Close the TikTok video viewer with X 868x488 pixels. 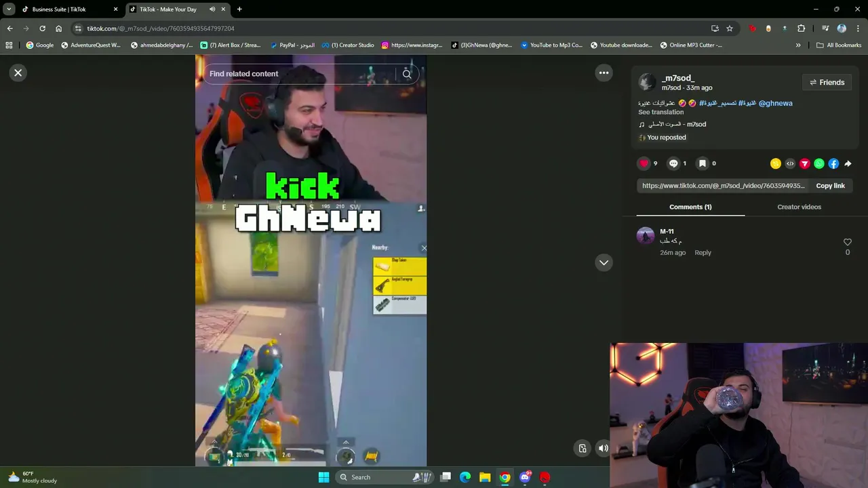click(18, 73)
